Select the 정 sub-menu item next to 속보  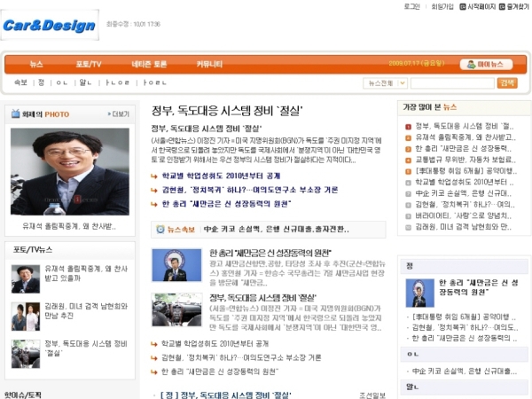[x=42, y=82]
